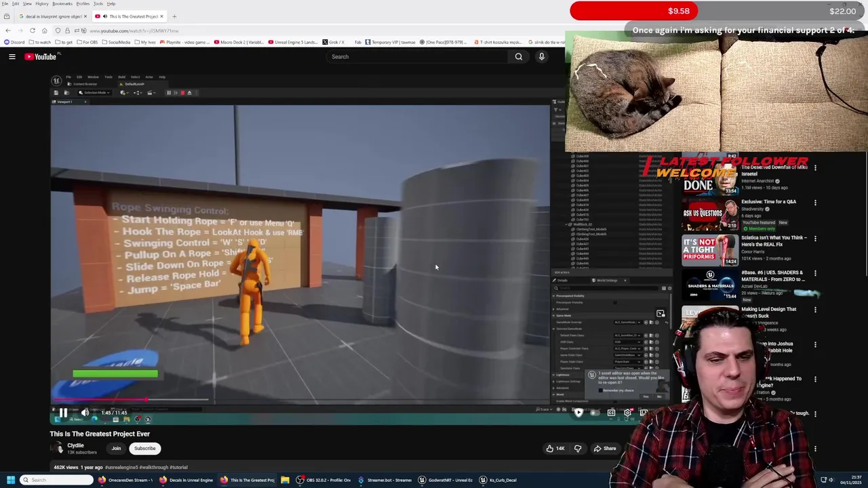Open the 'My lives' bookmark folder

(144, 42)
